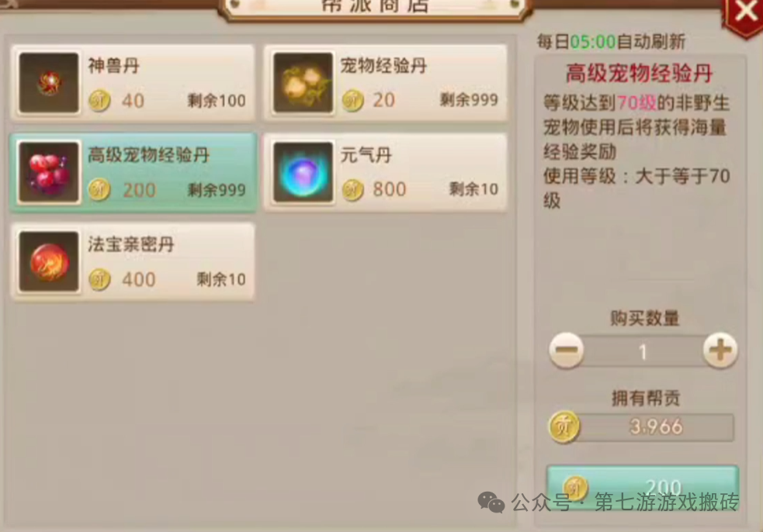Buy the item with the green 200 button
The width and height of the screenshot is (763, 532).
pos(643,488)
